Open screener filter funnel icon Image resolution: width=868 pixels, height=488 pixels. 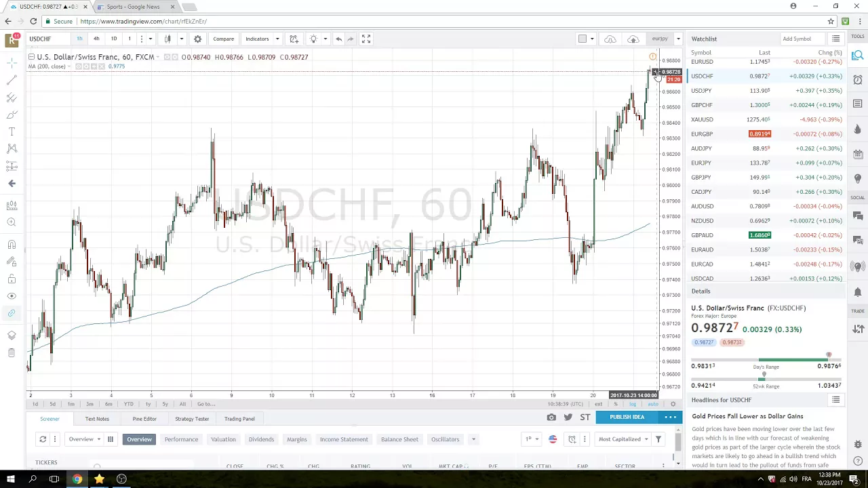click(658, 439)
